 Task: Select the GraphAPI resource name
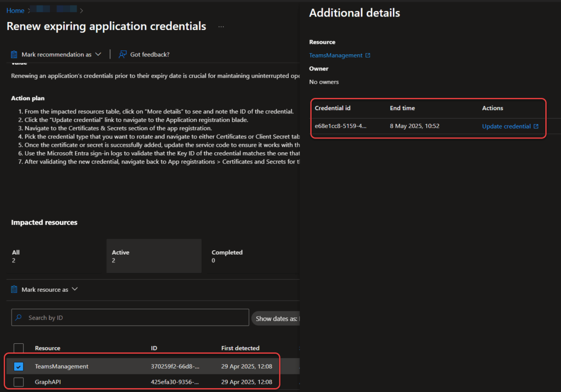48,382
